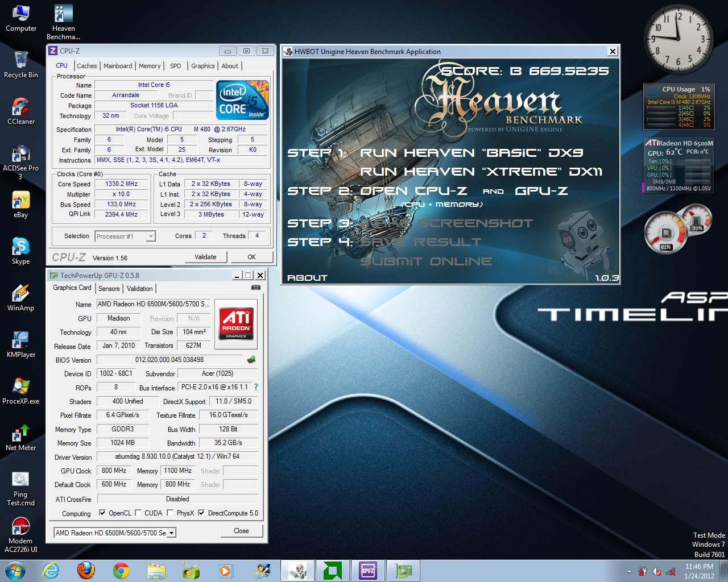Switch to the AMD taskbar button

(333, 570)
